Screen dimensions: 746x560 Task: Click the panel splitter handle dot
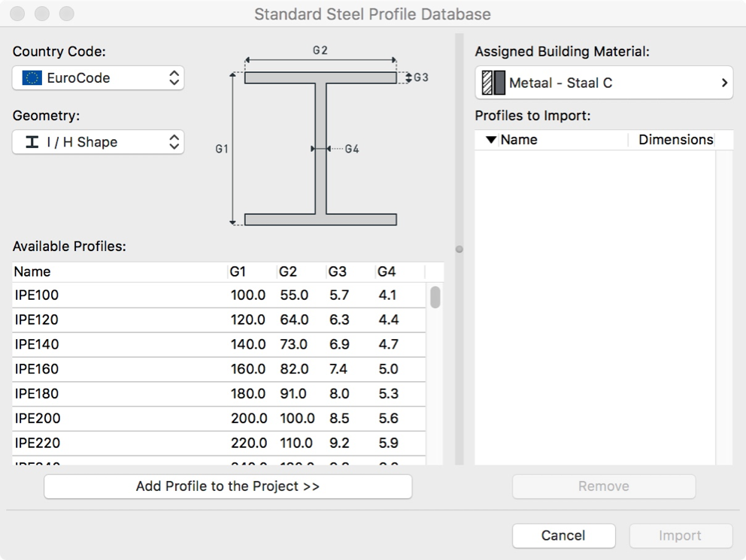(459, 249)
